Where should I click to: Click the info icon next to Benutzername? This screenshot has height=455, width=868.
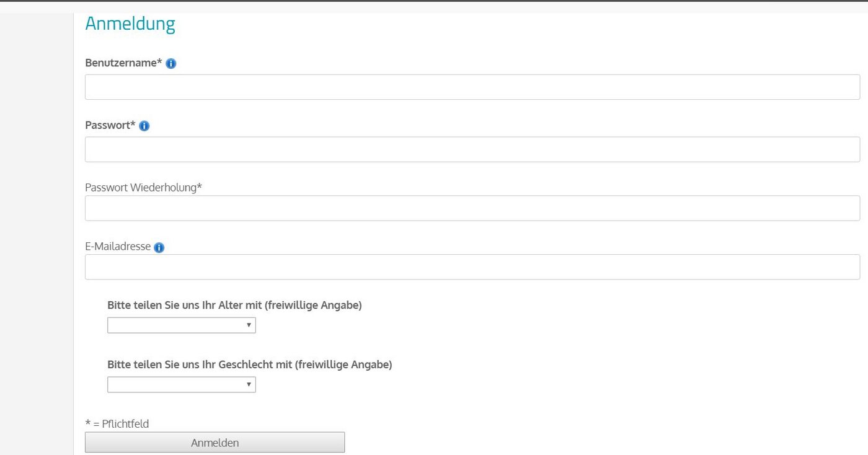[171, 63]
